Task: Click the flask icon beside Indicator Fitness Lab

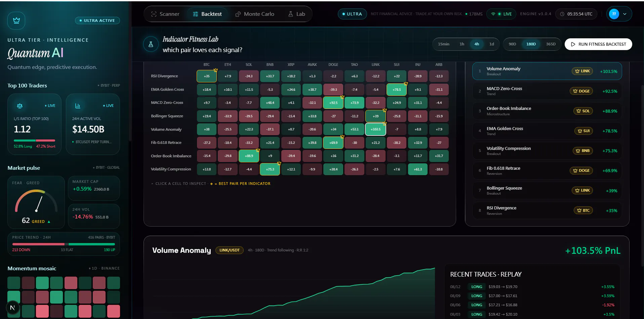Action: coord(151,44)
